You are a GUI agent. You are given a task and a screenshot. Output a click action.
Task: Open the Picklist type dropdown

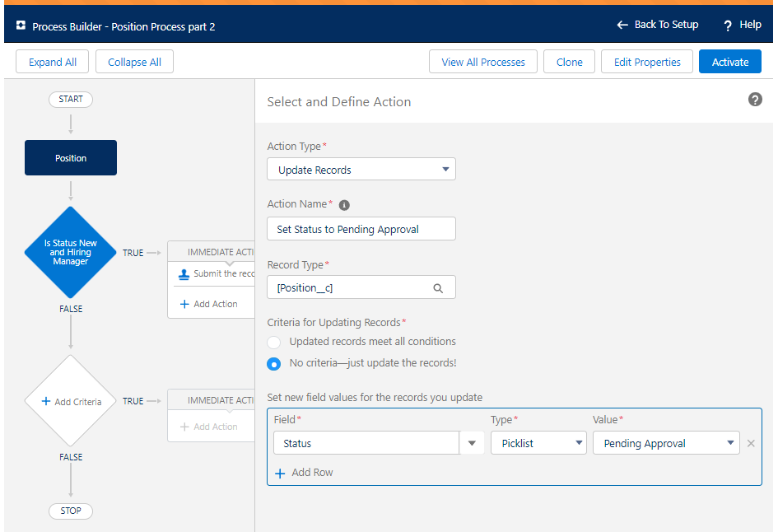(538, 443)
